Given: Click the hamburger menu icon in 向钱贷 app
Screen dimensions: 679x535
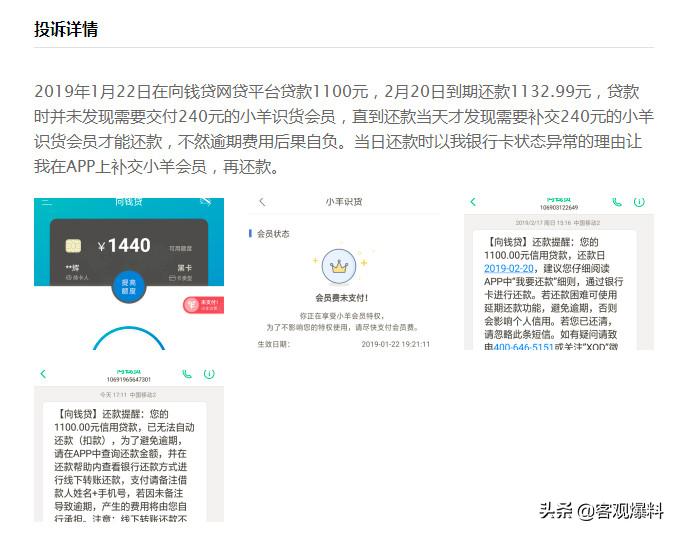Looking at the screenshot, I should pyautogui.click(x=46, y=202).
